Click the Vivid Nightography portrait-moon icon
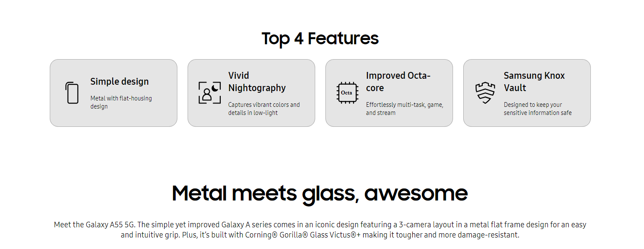This screenshot has width=644, height=249. [x=210, y=93]
